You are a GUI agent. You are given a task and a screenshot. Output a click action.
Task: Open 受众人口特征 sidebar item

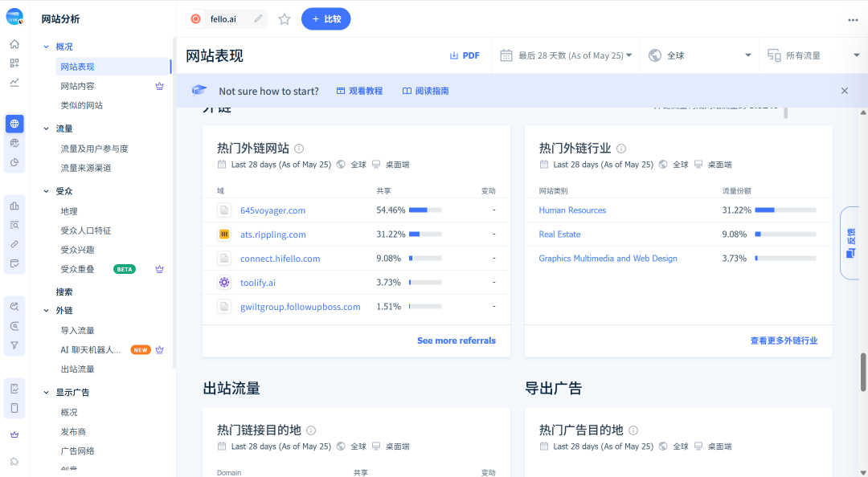[x=86, y=230]
